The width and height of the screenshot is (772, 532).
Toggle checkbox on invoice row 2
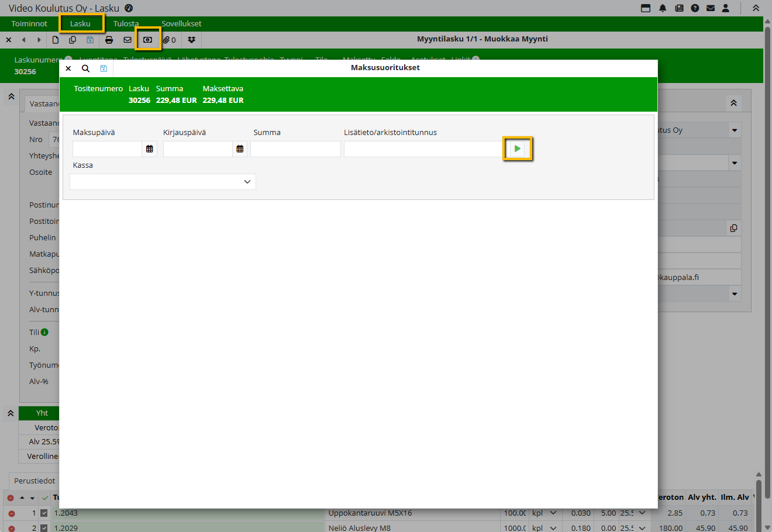44,528
